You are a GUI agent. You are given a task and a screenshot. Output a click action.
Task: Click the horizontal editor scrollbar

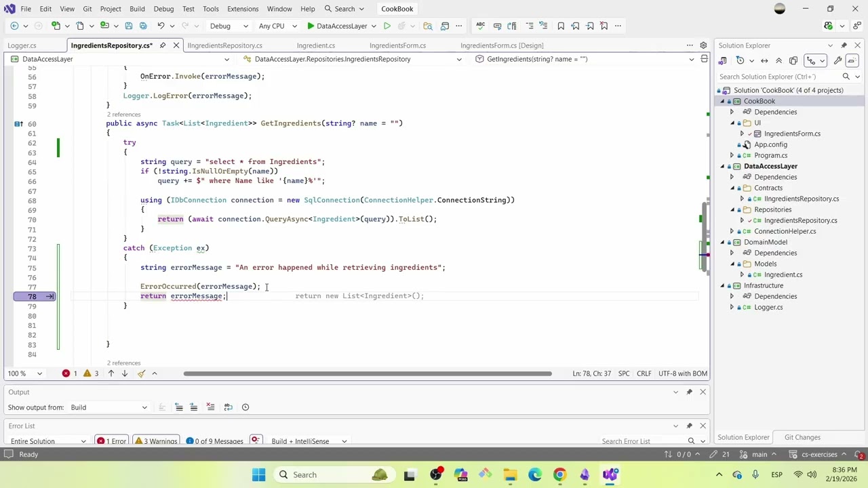pos(368,373)
